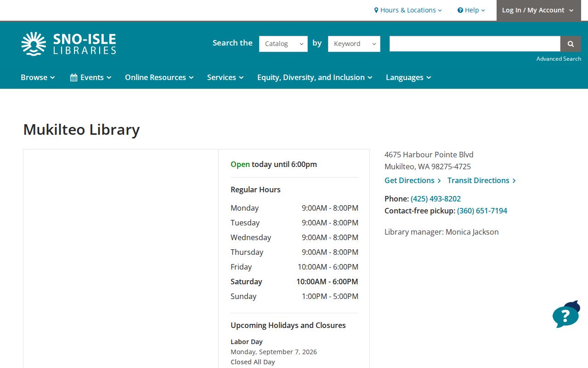This screenshot has height=368, width=588.
Task: Click the address 4675 Harbour Pointe Blvd
Action: [x=429, y=155]
